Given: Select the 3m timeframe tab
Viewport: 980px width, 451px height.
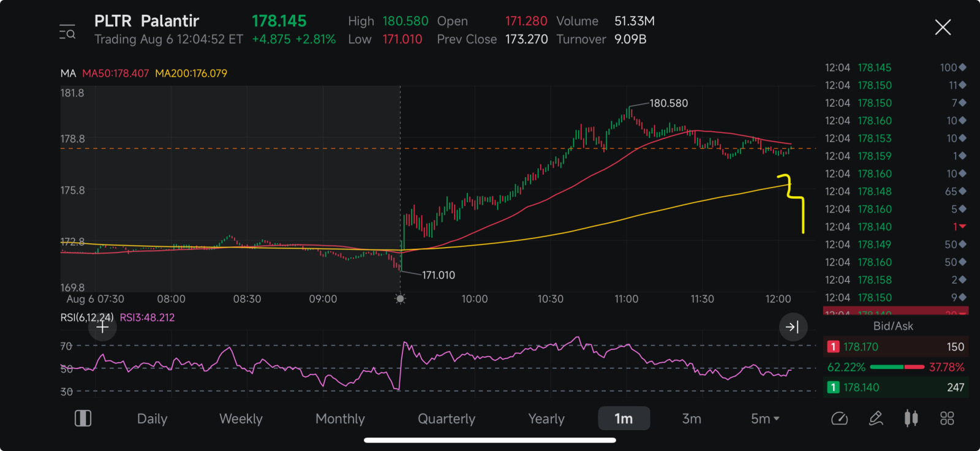Looking at the screenshot, I should tap(692, 419).
